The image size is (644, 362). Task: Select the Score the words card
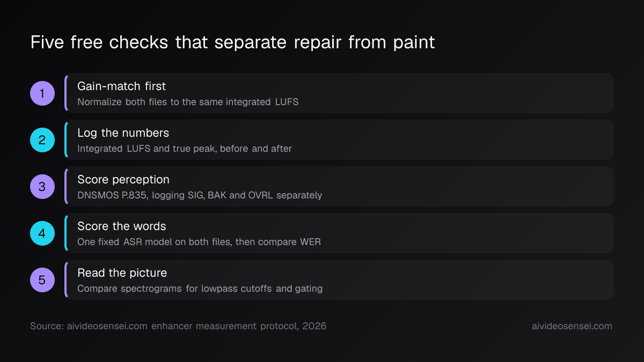(x=339, y=233)
